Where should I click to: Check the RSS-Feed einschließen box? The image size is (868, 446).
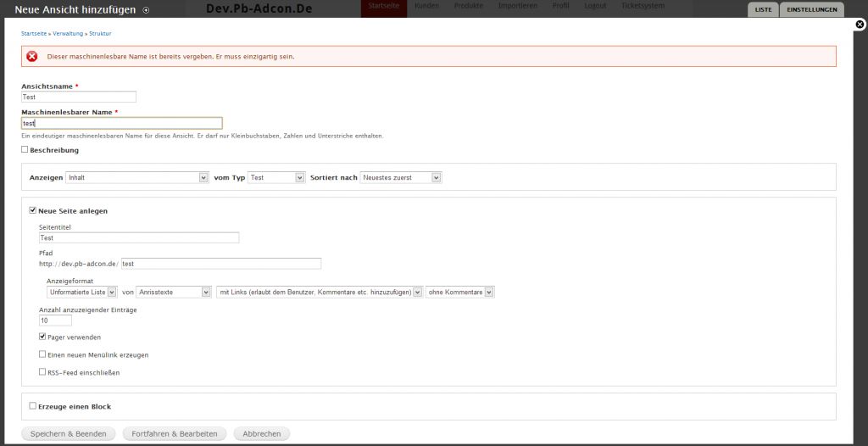[x=42, y=371]
